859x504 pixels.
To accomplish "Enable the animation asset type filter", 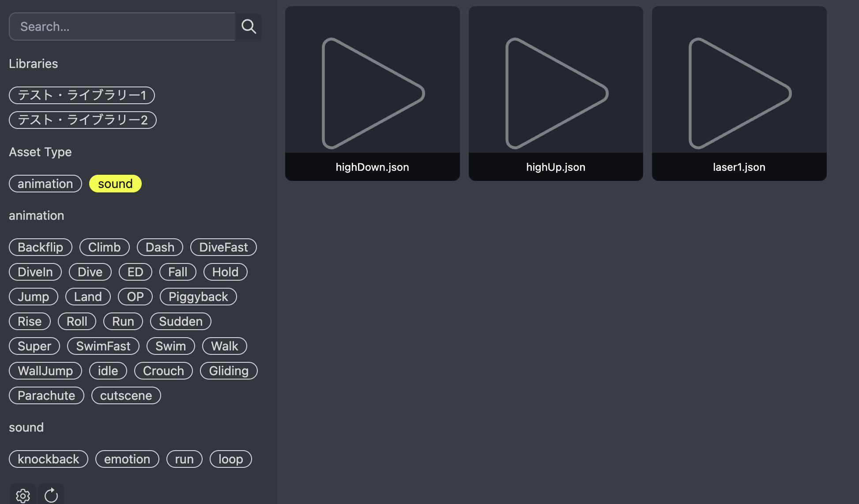I will (45, 184).
